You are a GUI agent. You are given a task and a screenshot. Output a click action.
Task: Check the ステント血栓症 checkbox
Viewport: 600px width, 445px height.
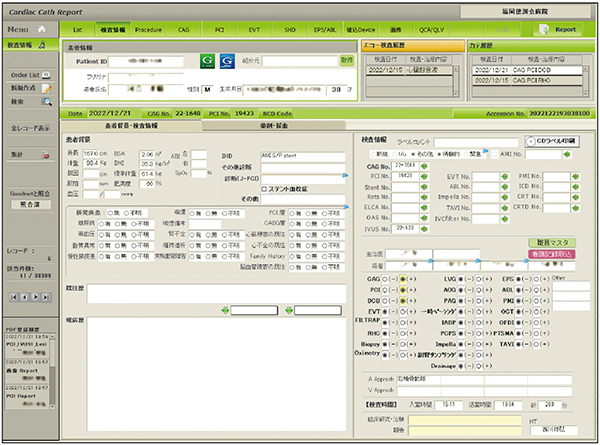[264, 188]
